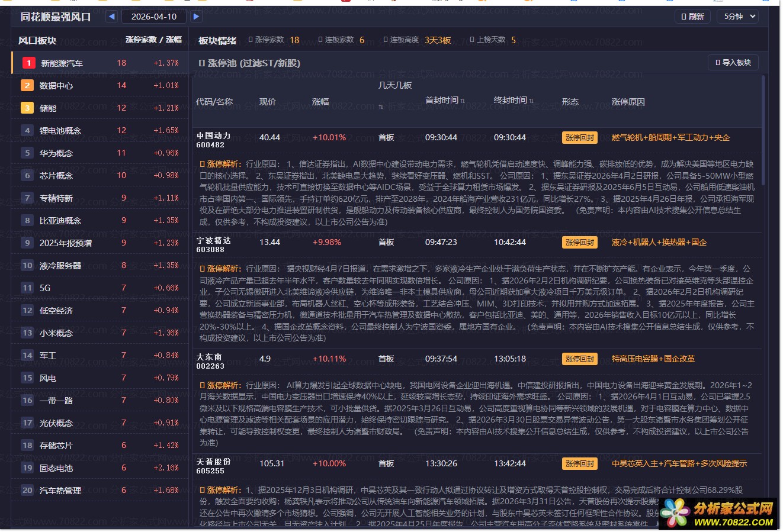Open the 液冷服务器 sector
The width and height of the screenshot is (783, 532).
pos(60,266)
